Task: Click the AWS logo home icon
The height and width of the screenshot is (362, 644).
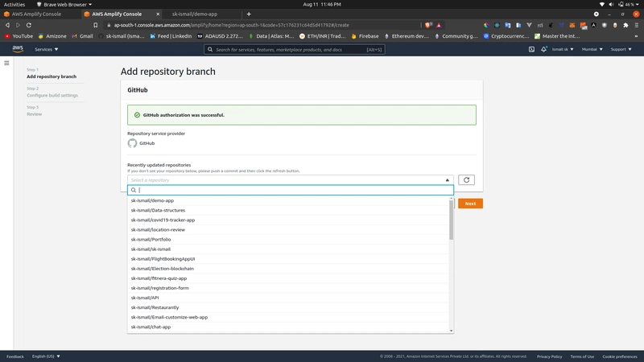Action: coord(18,49)
